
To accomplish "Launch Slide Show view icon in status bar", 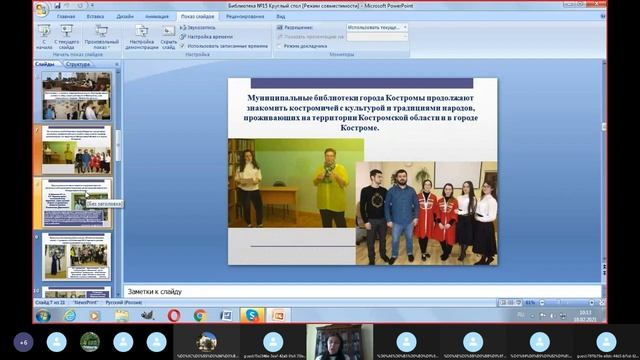I will [x=518, y=302].
